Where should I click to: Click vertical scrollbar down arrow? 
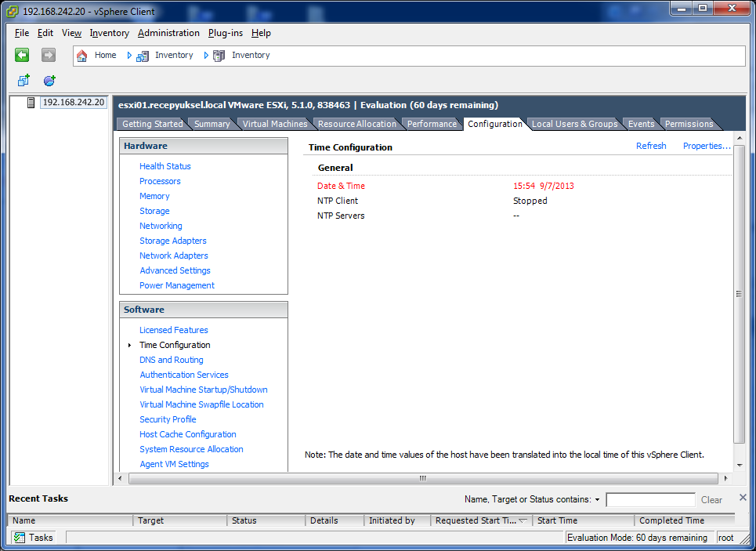click(x=740, y=466)
